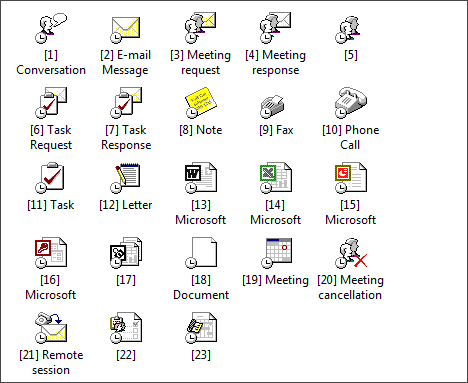Click the icon labeled [5]
Image resolution: width=468 pixels, height=383 pixels.
tap(348, 30)
